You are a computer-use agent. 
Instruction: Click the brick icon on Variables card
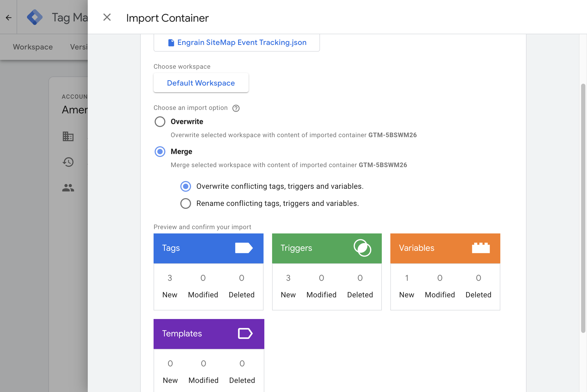tap(481, 248)
